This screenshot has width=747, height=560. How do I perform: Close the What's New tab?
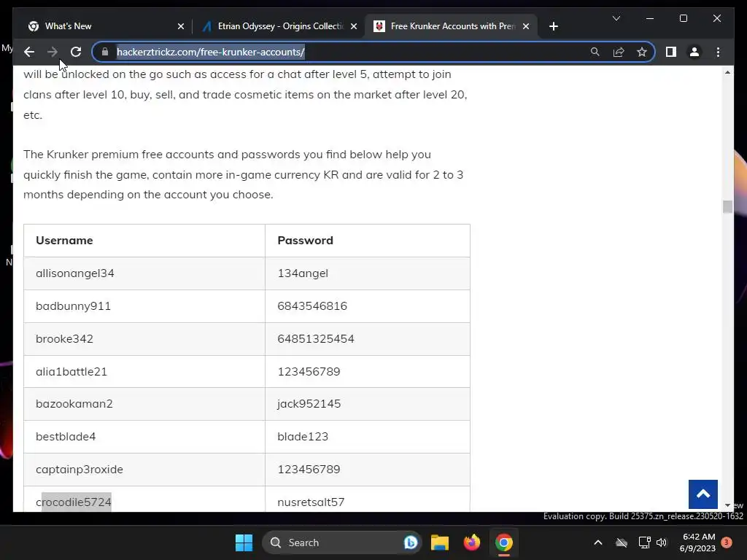click(x=181, y=26)
